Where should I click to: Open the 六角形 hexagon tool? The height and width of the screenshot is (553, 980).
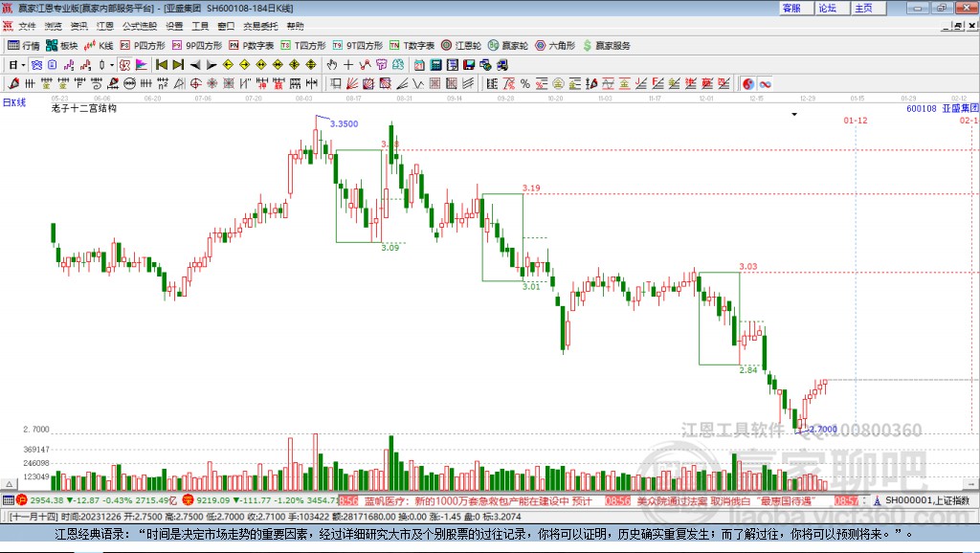coord(555,46)
